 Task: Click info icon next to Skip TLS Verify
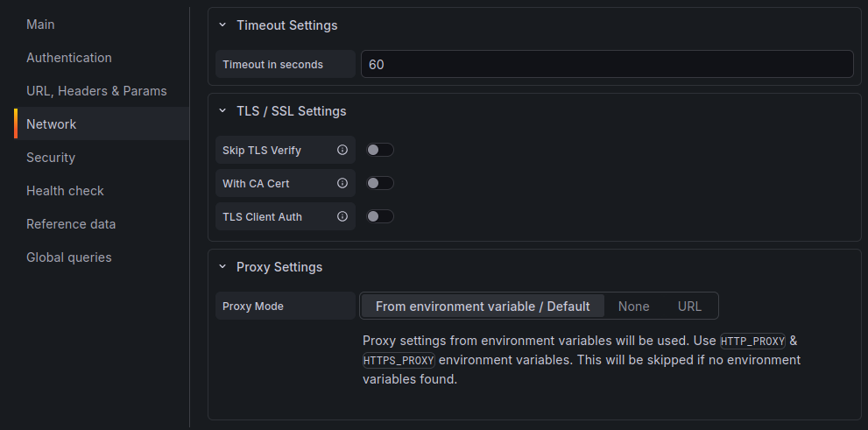[342, 150]
